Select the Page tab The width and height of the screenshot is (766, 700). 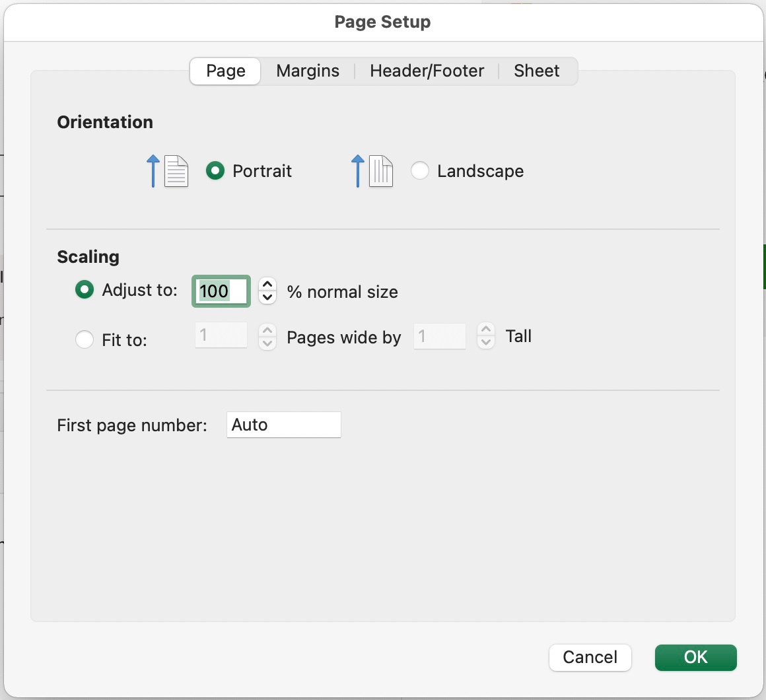tap(225, 71)
